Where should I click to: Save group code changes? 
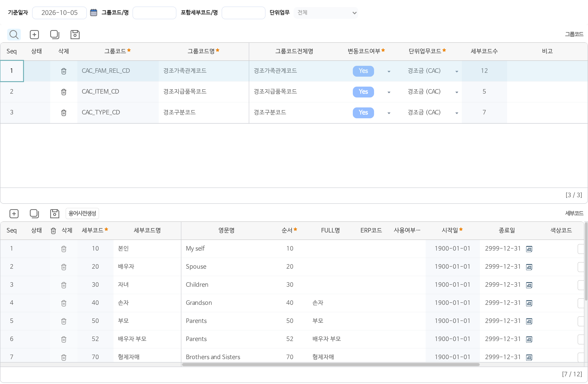point(75,35)
